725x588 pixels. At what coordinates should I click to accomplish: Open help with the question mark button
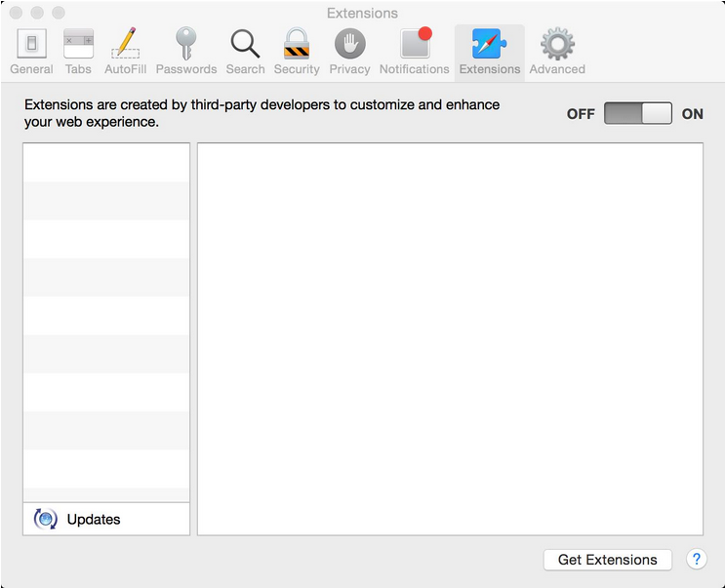coord(697,560)
